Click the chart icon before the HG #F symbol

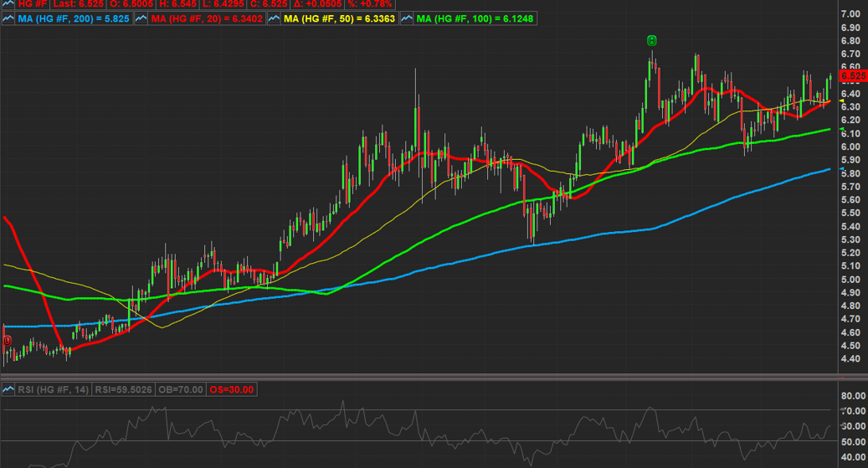[x=8, y=4]
